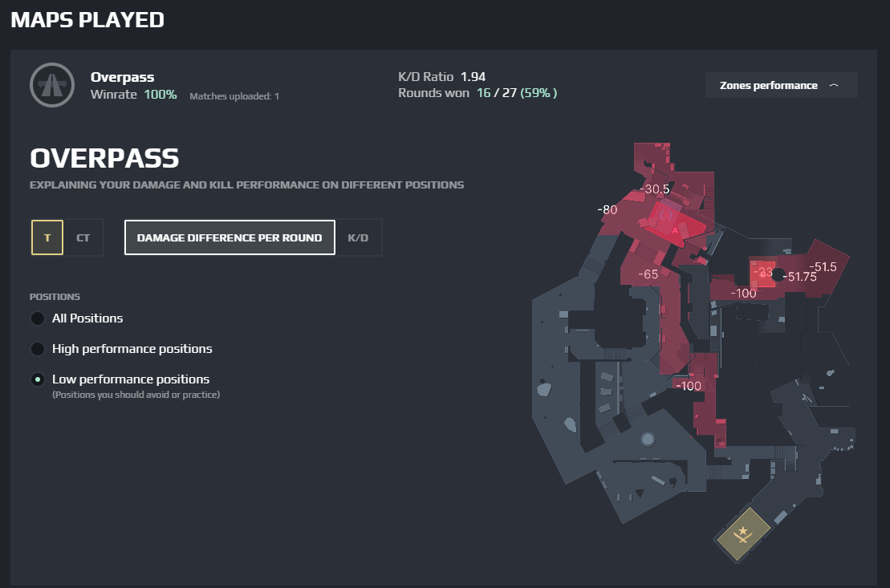Click the -65 zone label on the map
The image size is (890, 588).
[x=648, y=274]
